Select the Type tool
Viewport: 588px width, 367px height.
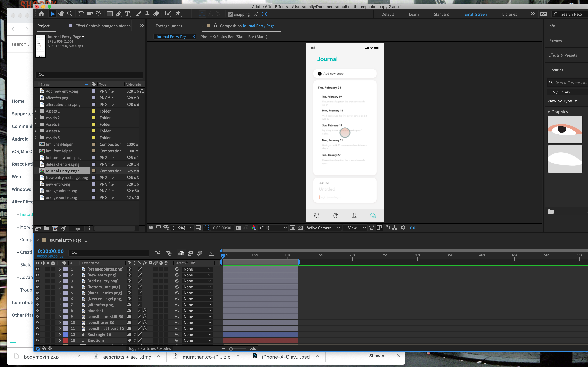[128, 14]
